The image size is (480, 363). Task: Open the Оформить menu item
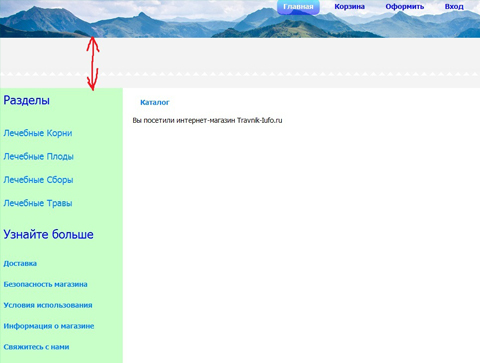(405, 7)
